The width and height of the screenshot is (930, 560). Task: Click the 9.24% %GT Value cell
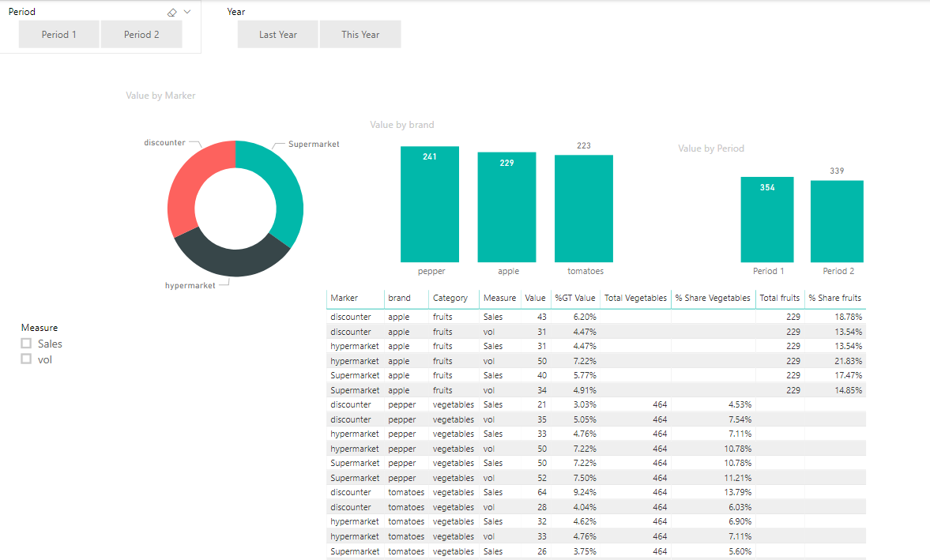(585, 492)
